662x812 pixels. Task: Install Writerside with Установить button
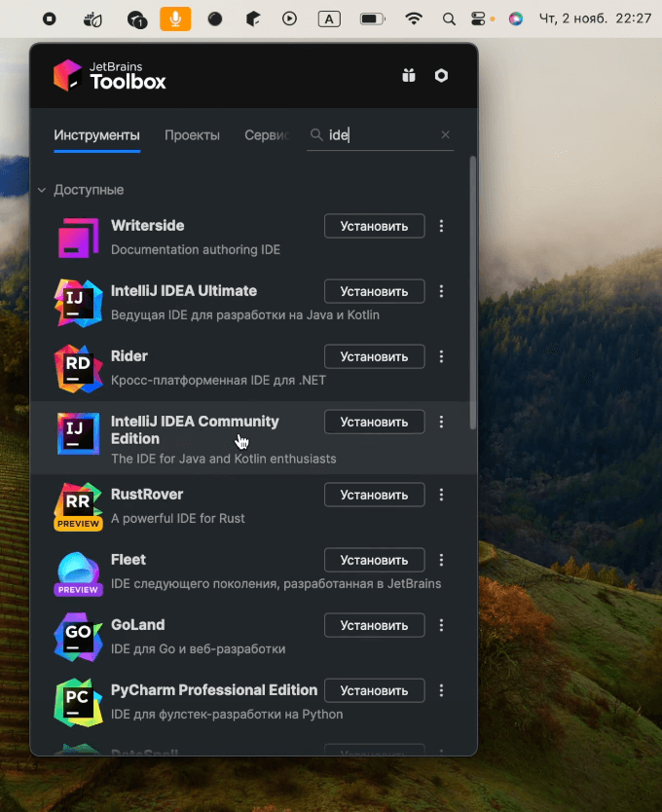375,226
